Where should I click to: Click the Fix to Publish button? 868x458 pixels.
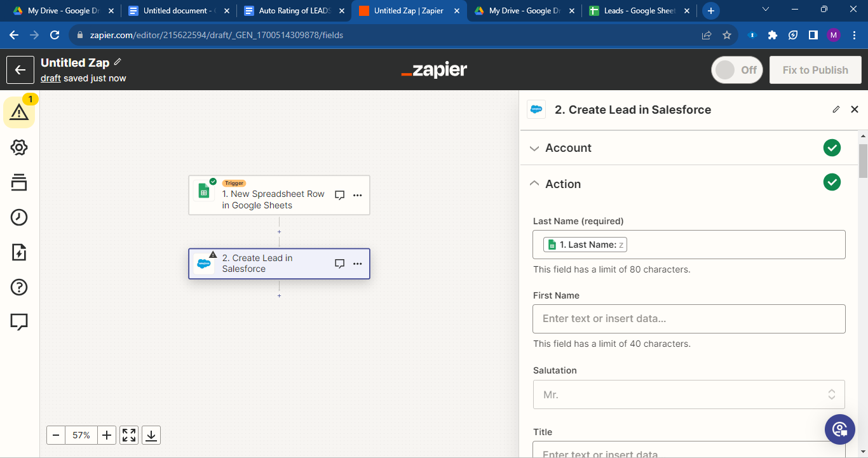(x=815, y=70)
